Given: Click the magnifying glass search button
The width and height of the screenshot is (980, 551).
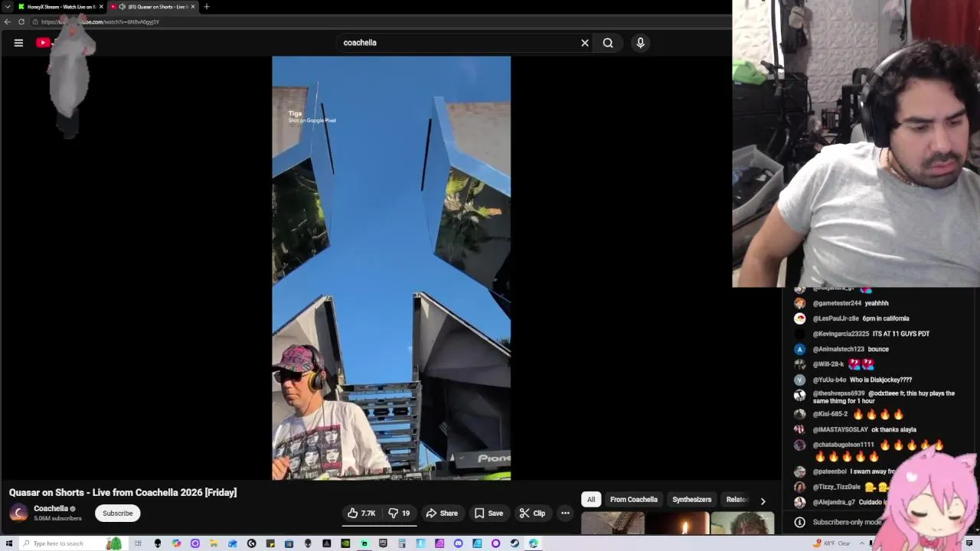Looking at the screenshot, I should (x=608, y=43).
